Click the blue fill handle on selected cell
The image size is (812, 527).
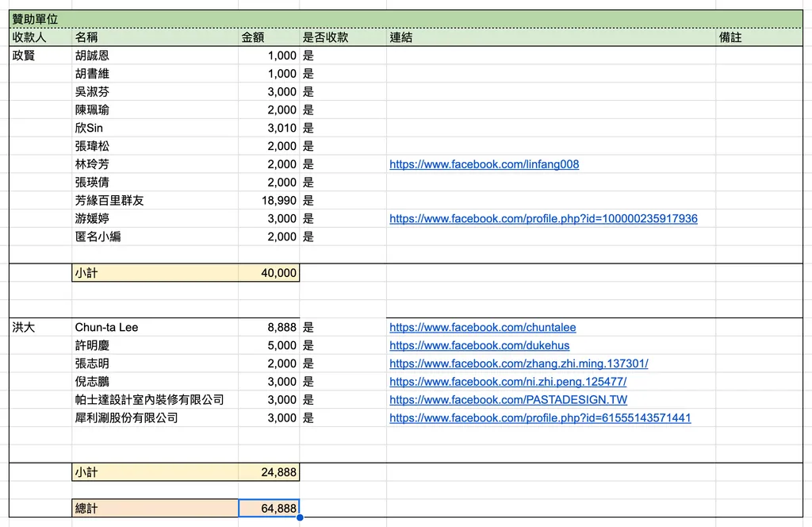click(300, 517)
